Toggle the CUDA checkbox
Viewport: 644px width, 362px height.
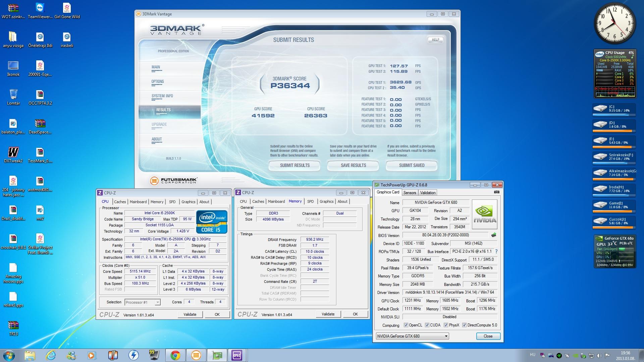click(x=427, y=325)
